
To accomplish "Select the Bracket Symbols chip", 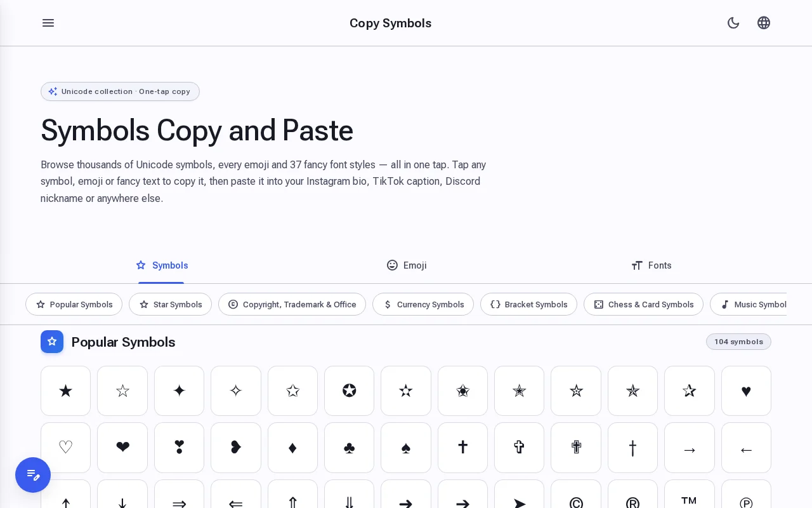I will [528, 304].
